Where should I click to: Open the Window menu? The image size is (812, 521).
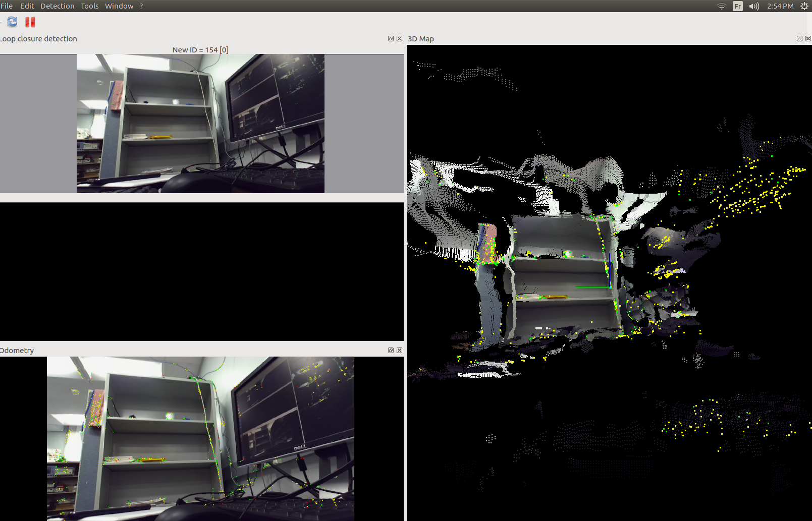tap(119, 6)
